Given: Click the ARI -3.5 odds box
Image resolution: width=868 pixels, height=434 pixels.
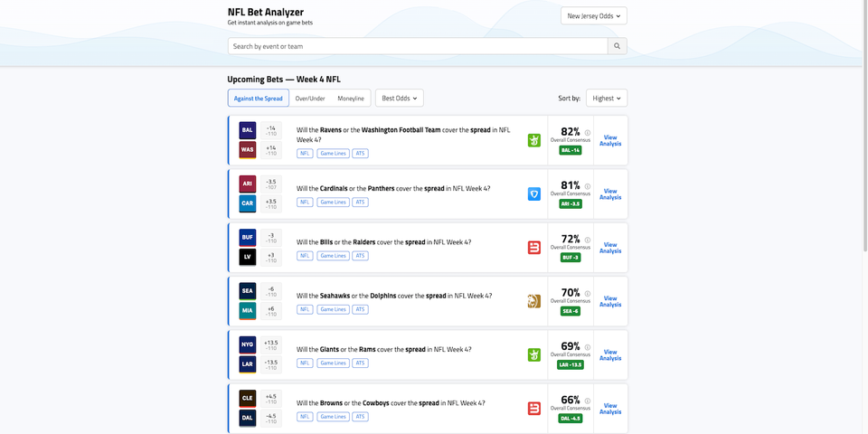Looking at the screenshot, I should (x=271, y=184).
